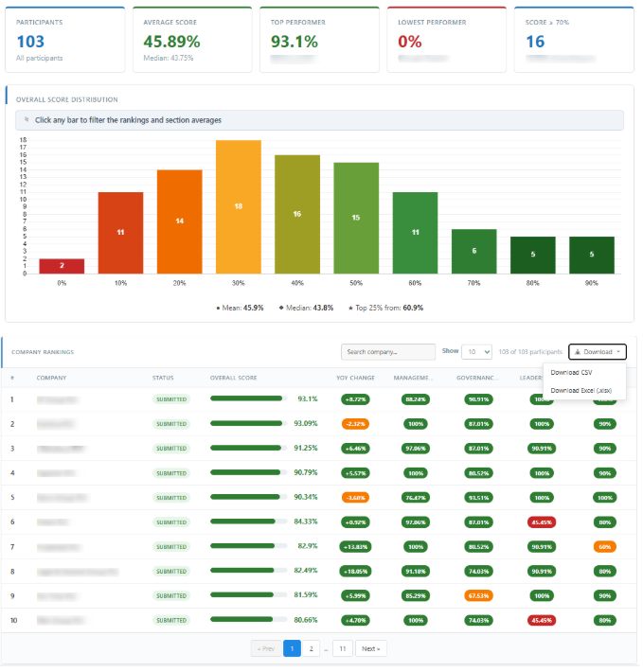
Task: Click the 88.24% management badge
Action: pos(416,399)
